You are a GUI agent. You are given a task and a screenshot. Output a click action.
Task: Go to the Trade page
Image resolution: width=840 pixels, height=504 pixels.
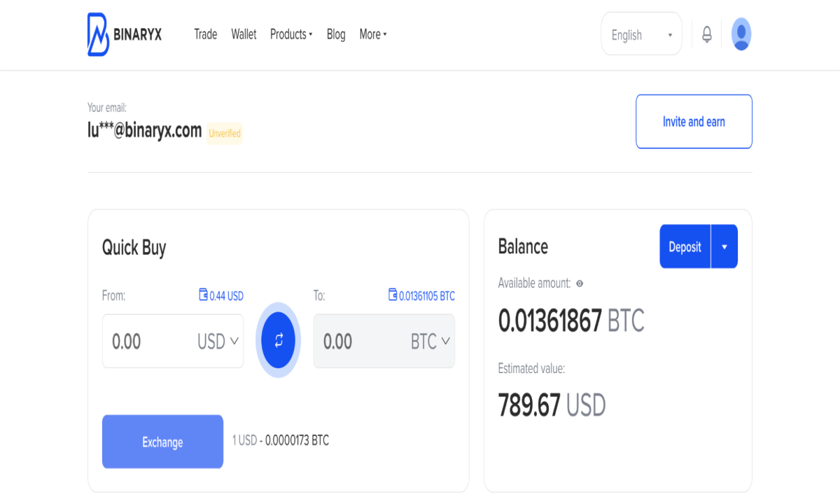(x=206, y=34)
